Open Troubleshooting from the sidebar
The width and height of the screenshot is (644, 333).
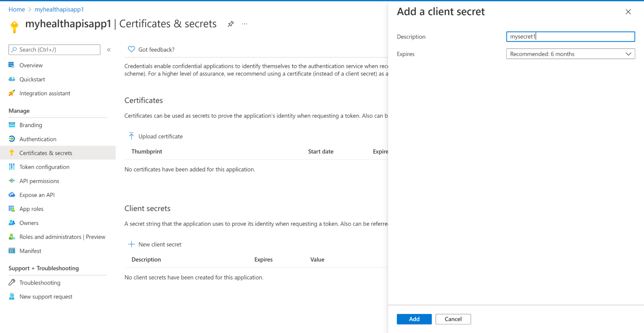click(40, 282)
